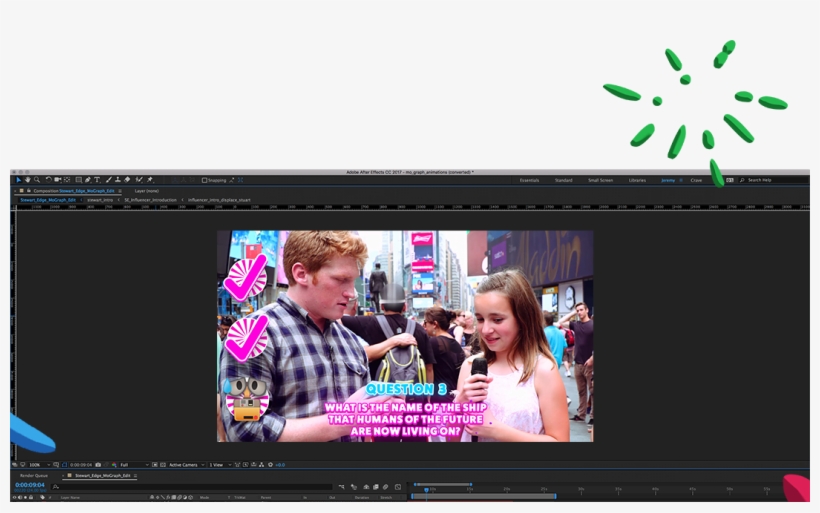Open the 1 View layout dropdown
The image size is (820, 513).
click(220, 464)
